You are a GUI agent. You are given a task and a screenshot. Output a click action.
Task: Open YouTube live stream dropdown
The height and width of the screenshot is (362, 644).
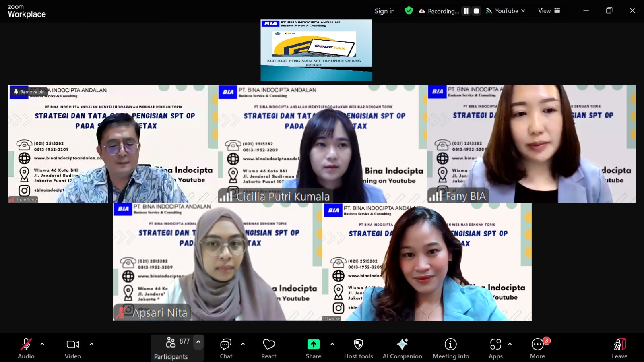click(x=506, y=11)
